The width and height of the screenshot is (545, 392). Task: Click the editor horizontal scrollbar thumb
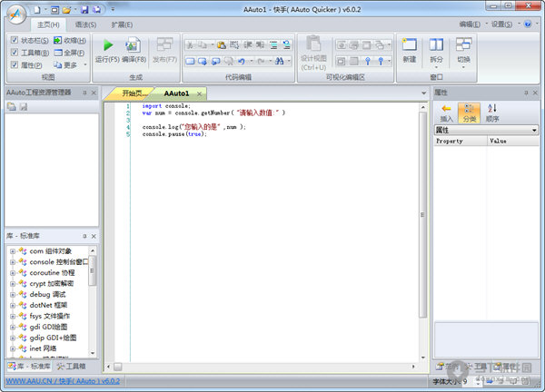point(118,367)
